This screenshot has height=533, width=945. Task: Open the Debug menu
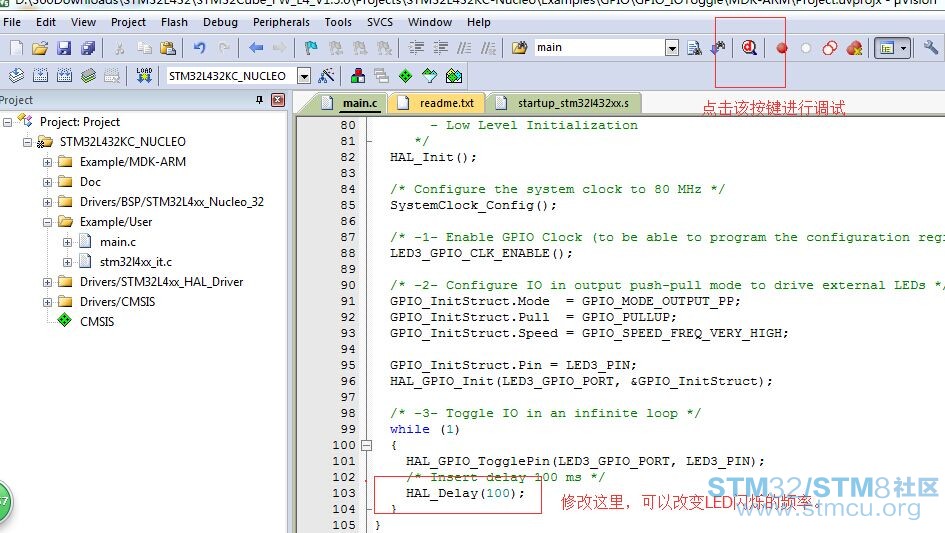(220, 22)
